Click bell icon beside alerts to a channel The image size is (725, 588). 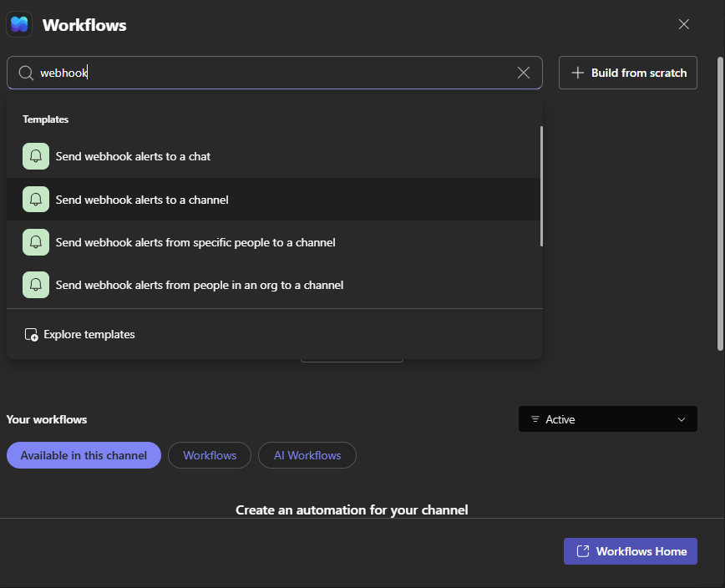coord(36,200)
